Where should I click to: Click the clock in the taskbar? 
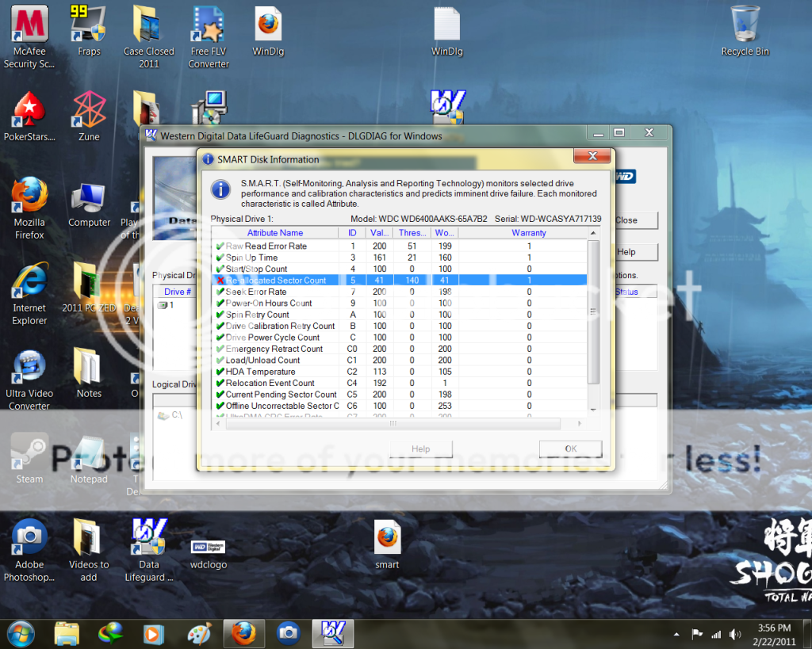coord(774,635)
